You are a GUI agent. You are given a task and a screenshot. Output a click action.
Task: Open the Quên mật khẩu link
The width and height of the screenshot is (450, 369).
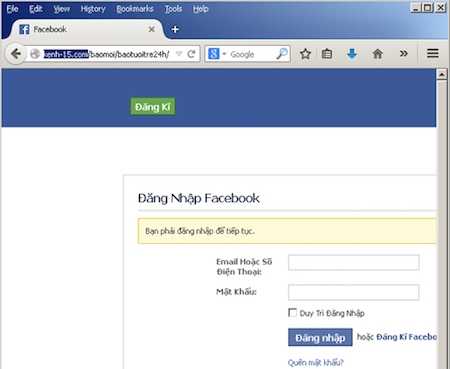tap(316, 362)
